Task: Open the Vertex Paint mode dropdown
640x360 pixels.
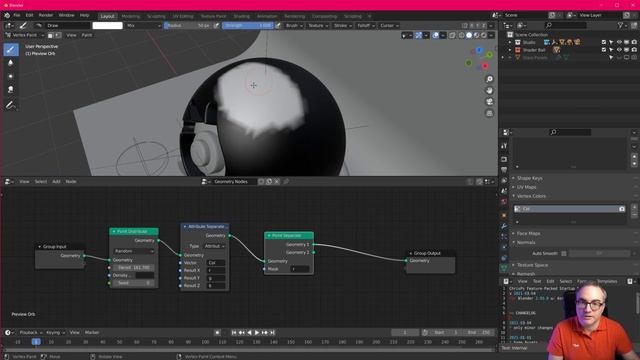Action: tap(24, 36)
